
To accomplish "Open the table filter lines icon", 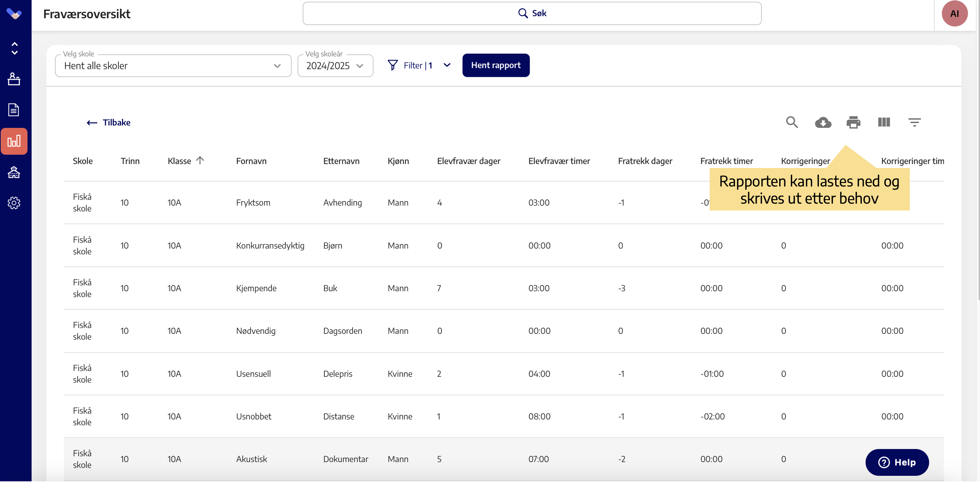I will coord(914,122).
